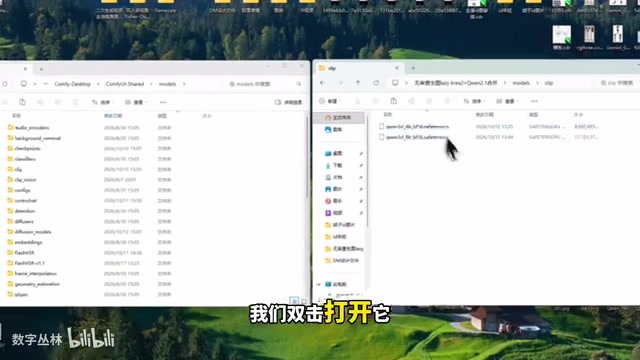The height and width of the screenshot is (360, 640).
Task: Click the delete icon in models window toolbar
Action: point(76,102)
